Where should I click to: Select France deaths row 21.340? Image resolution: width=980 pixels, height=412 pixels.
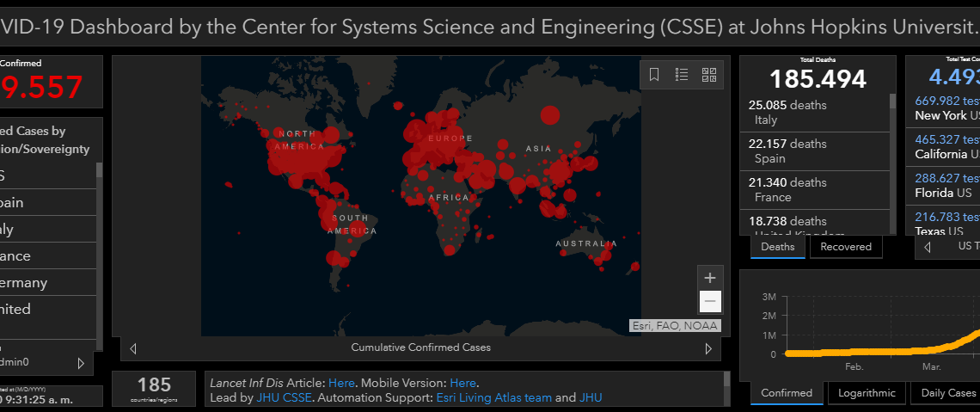814,190
